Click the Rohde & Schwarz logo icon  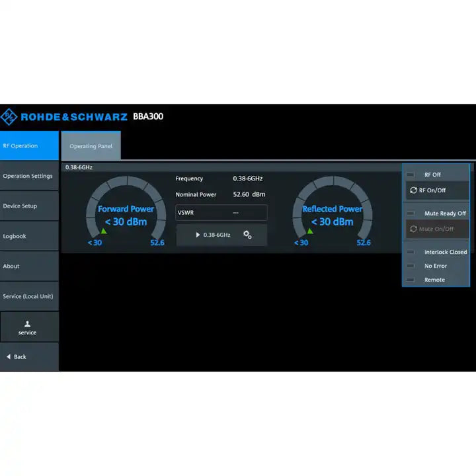(x=9, y=117)
